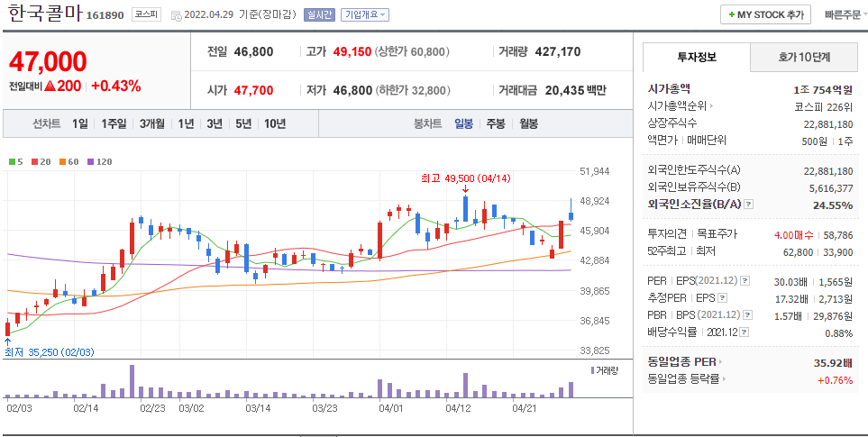Screen dimensions: 868x437
Task: Click the 고가 49,150 value
Action: click(x=352, y=52)
